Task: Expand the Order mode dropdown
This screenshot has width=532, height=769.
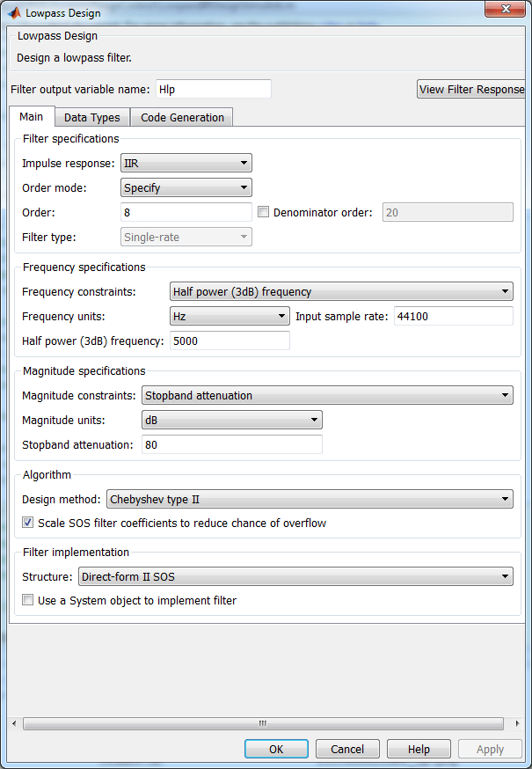Action: pyautogui.click(x=186, y=187)
